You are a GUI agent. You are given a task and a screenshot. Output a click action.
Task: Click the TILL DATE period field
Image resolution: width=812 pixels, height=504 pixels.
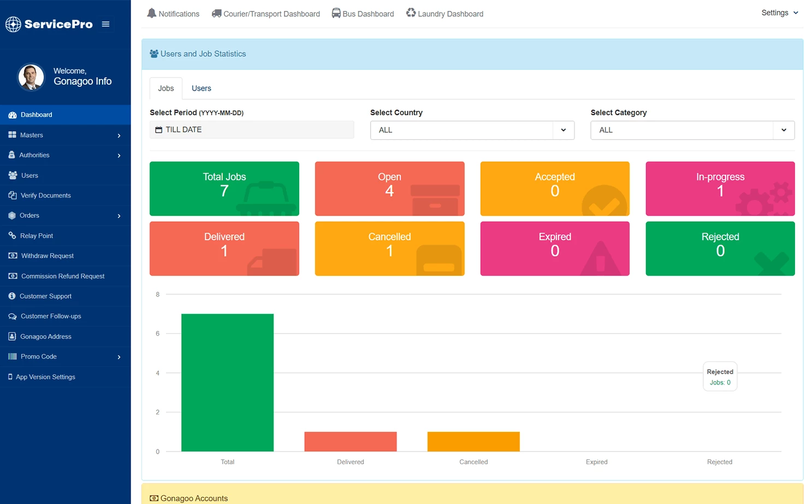(251, 129)
